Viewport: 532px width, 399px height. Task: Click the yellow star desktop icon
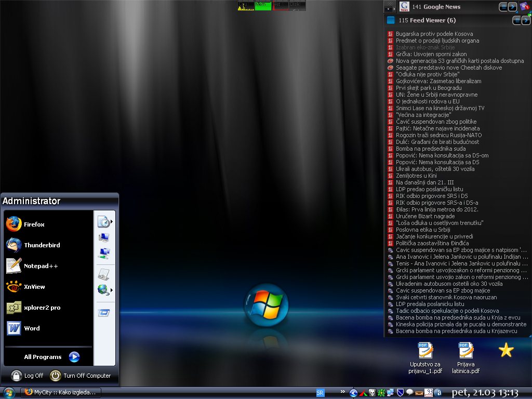click(506, 350)
